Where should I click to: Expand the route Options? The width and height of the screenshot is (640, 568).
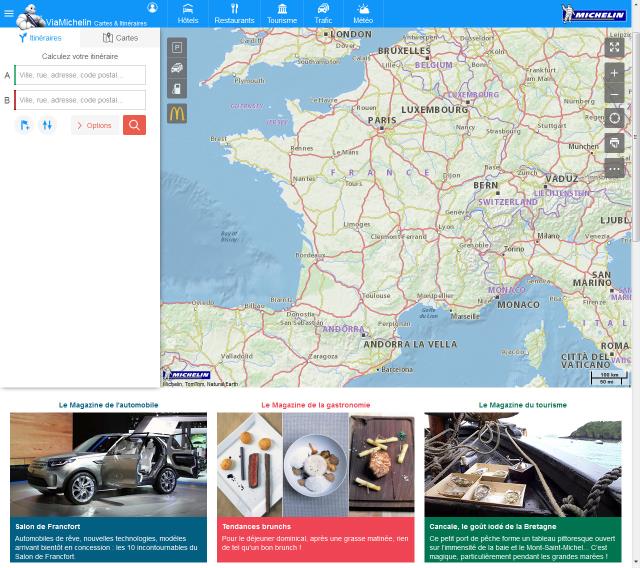point(94,125)
